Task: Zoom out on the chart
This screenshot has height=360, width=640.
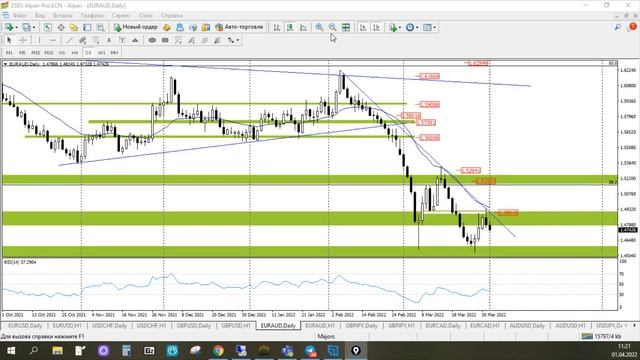Action: pyautogui.click(x=333, y=27)
